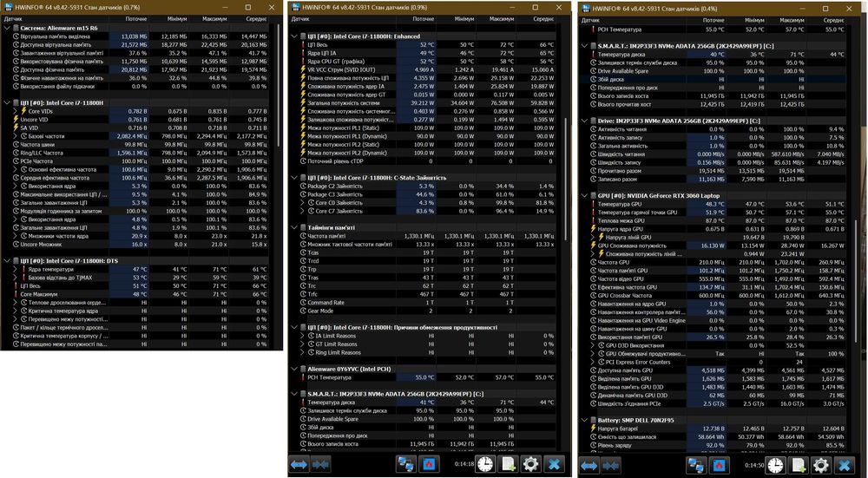Click the HWiNFO title bar icon of the 0.9% window
Screen dimensions: 868x478
(x=296, y=7)
